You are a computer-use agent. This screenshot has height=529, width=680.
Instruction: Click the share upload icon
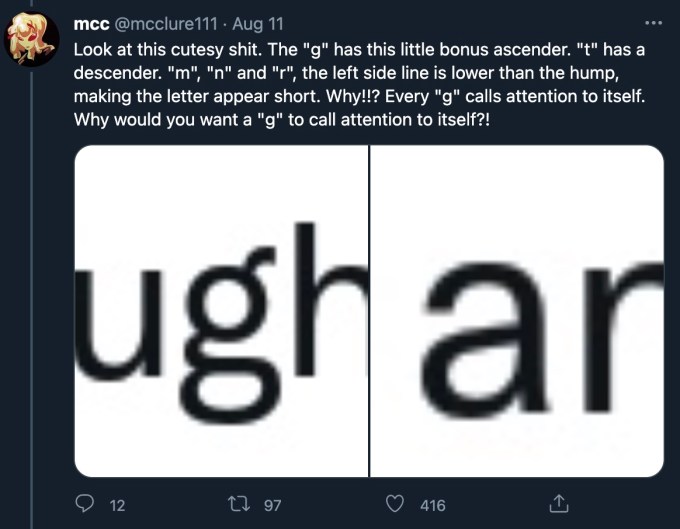click(559, 505)
